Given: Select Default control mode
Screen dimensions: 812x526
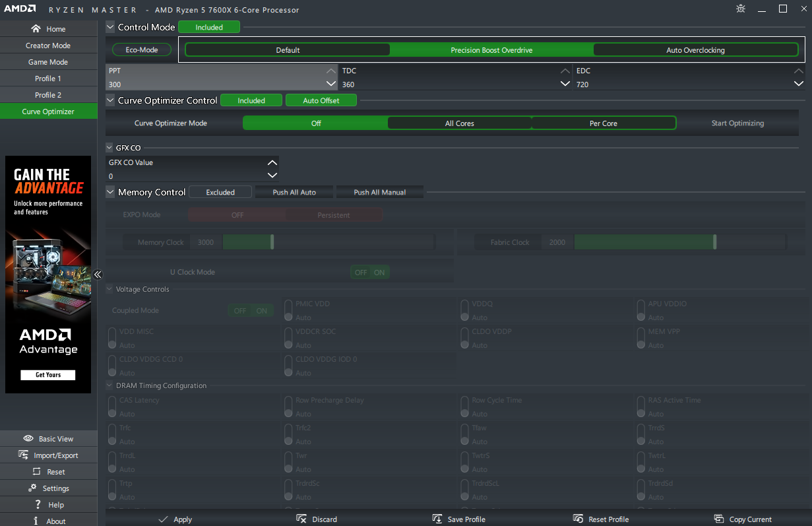Looking at the screenshot, I should [x=288, y=49].
